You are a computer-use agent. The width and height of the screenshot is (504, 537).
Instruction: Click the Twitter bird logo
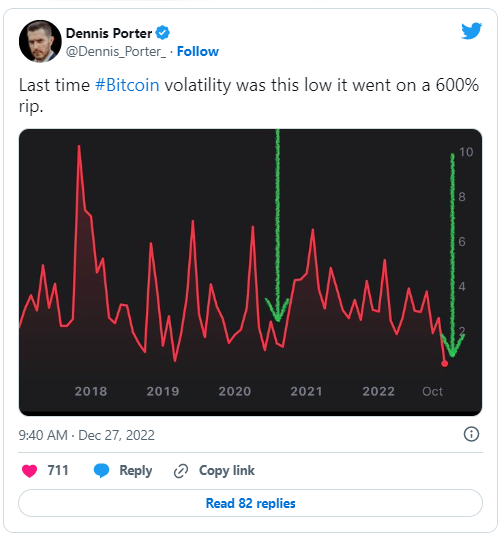click(471, 31)
